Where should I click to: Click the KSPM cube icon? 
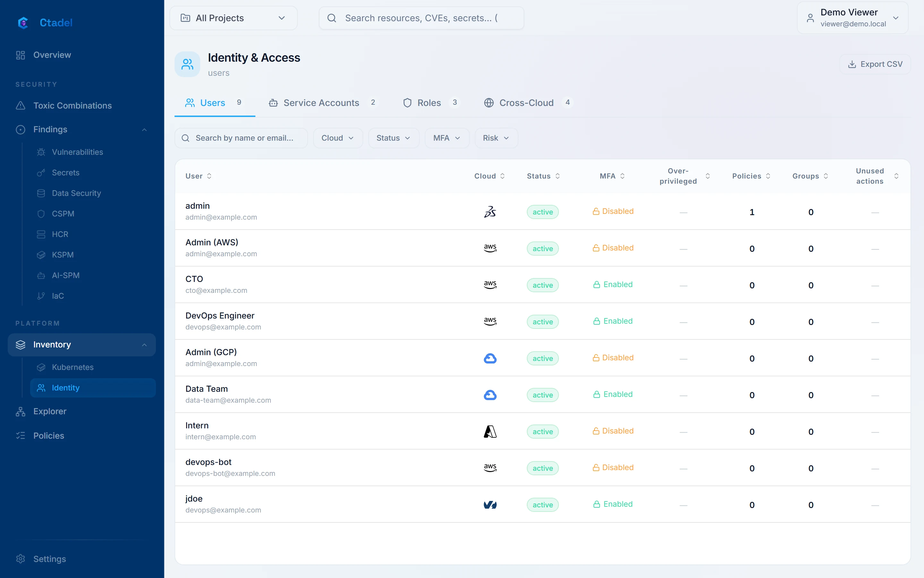(x=41, y=255)
